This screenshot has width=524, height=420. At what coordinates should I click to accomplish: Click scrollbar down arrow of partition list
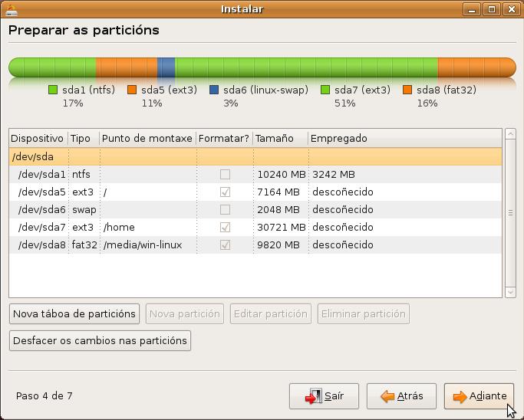point(510,292)
